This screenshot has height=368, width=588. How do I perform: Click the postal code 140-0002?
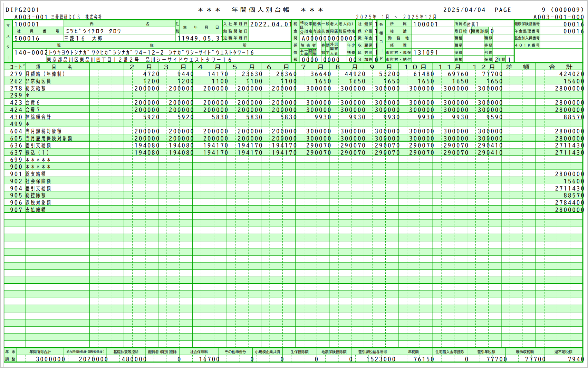pyautogui.click(x=31, y=52)
